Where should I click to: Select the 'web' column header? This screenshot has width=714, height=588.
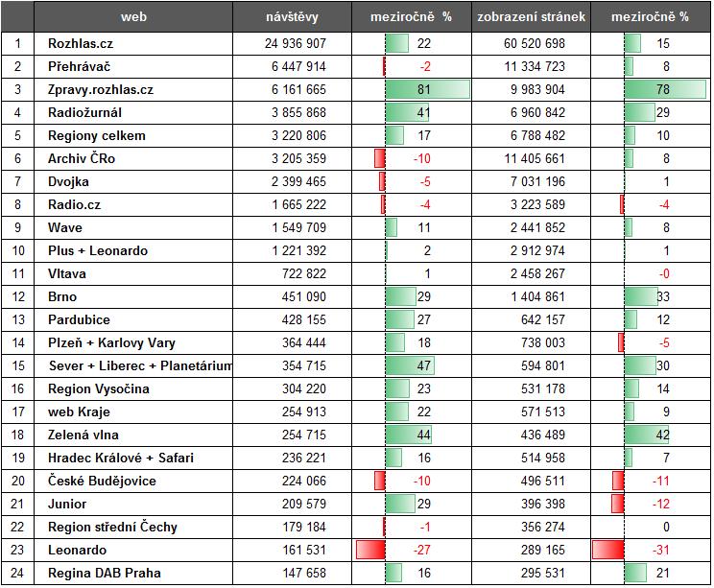[133, 17]
